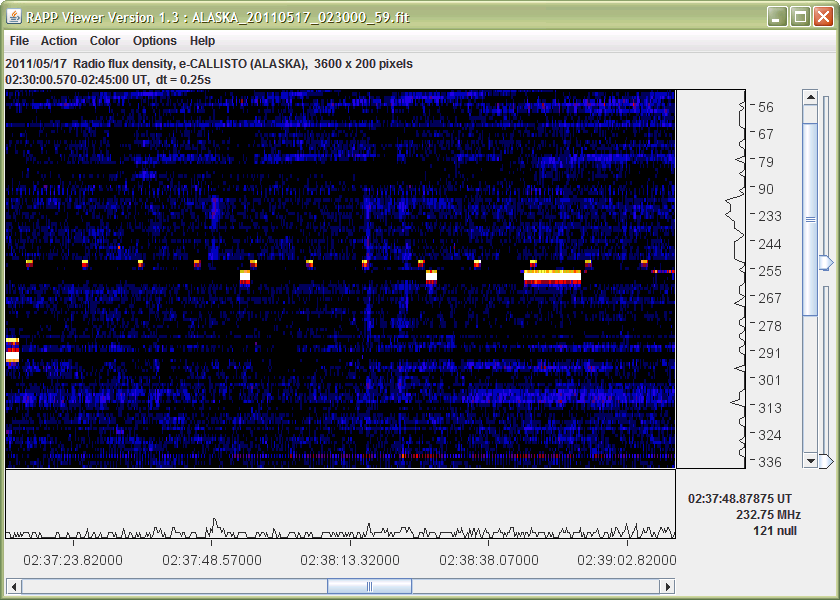840x600 pixels.
Task: Open the Options menu
Action: (155, 41)
